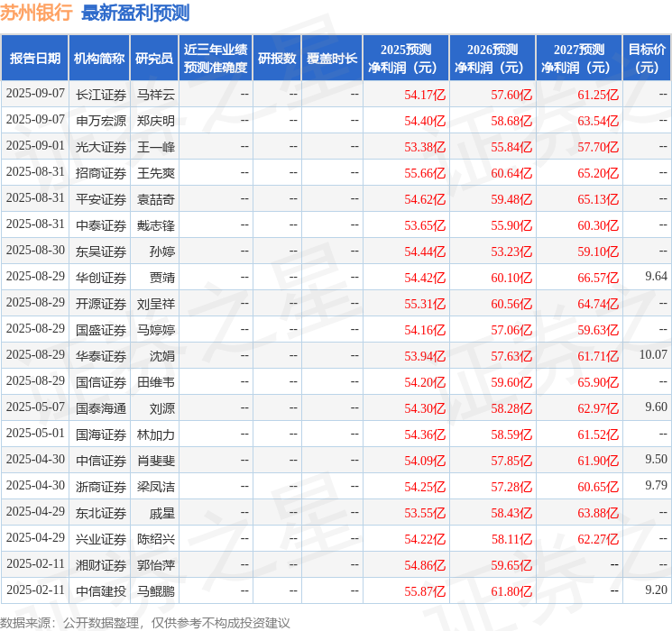Screen dimensions: 672x631
Task: Click the 苏州银行 title link
Action: point(37,13)
